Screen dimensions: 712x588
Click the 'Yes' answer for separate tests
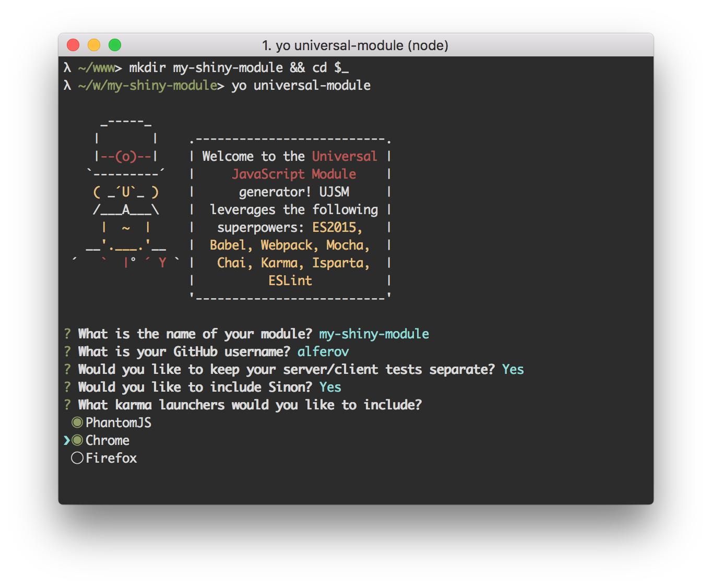[x=513, y=369]
